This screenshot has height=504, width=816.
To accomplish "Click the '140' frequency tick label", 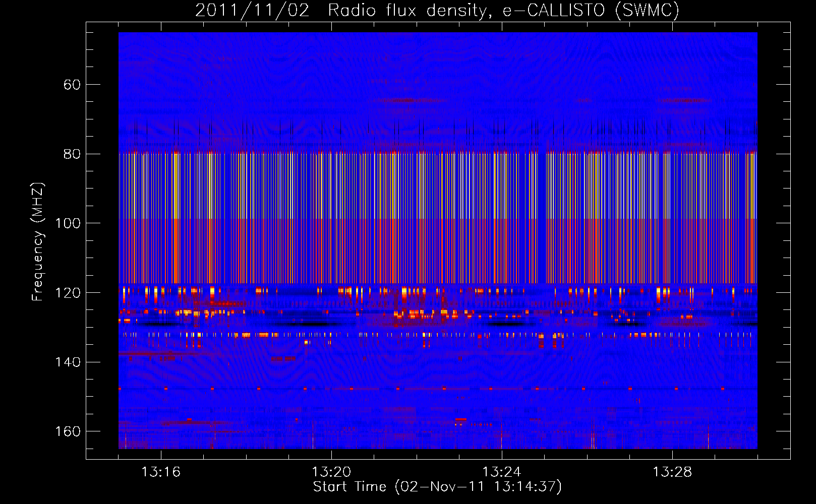I will 68,362.
